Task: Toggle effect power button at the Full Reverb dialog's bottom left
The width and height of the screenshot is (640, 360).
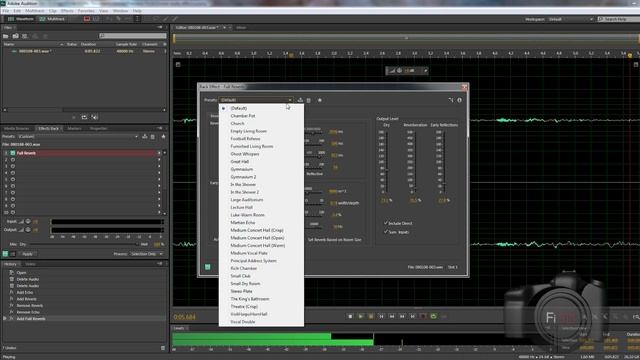Action: [x=208, y=267]
